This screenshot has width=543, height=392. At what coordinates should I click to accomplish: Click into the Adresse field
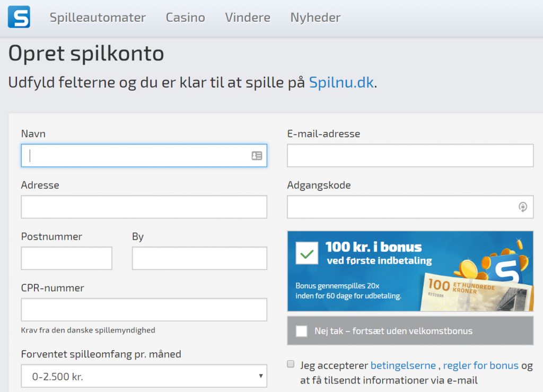pyautogui.click(x=144, y=207)
